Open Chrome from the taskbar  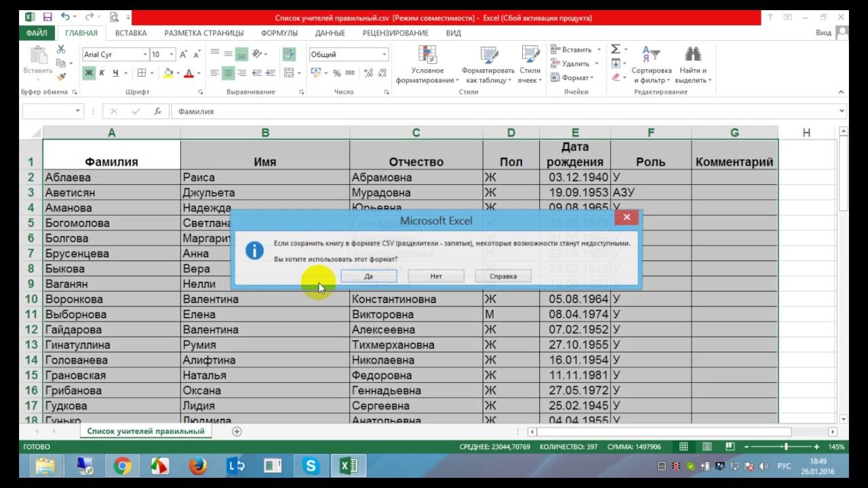tap(122, 466)
